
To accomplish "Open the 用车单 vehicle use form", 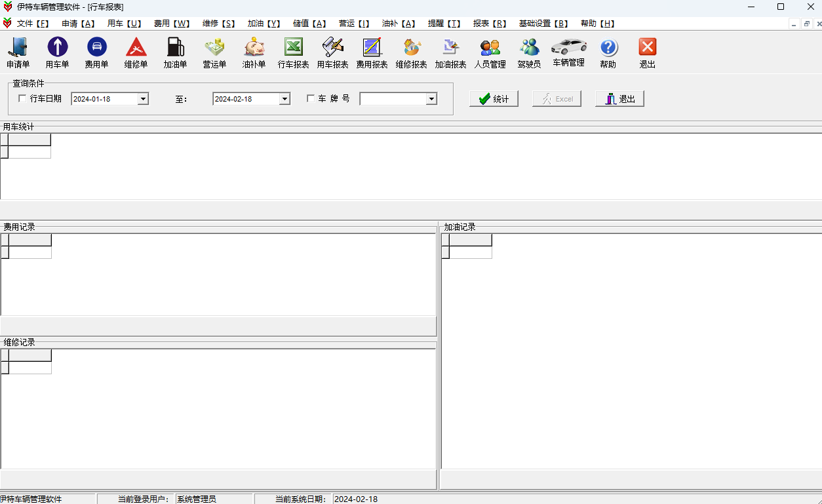I will click(x=58, y=53).
